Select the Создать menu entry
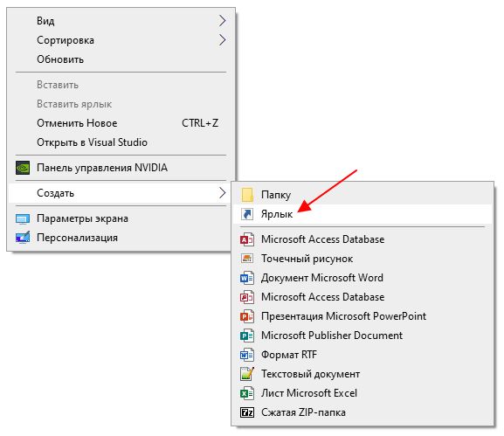504x436 pixels. coord(121,193)
